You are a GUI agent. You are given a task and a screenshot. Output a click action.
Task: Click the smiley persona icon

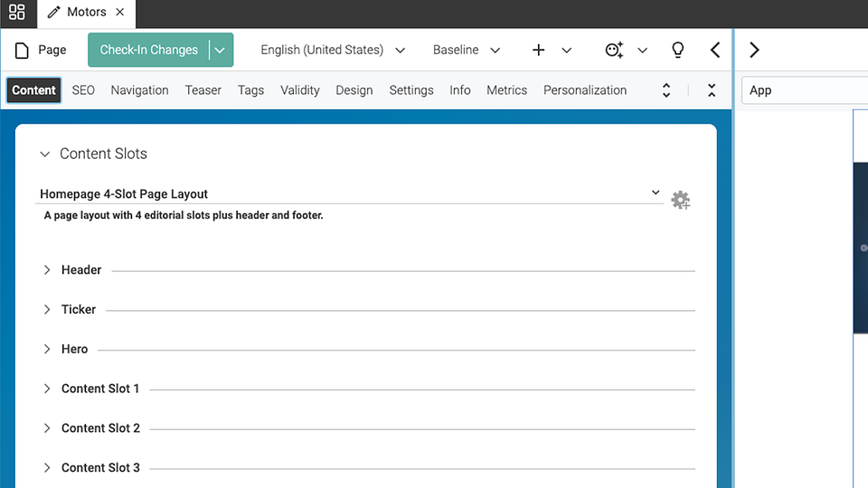coord(615,50)
